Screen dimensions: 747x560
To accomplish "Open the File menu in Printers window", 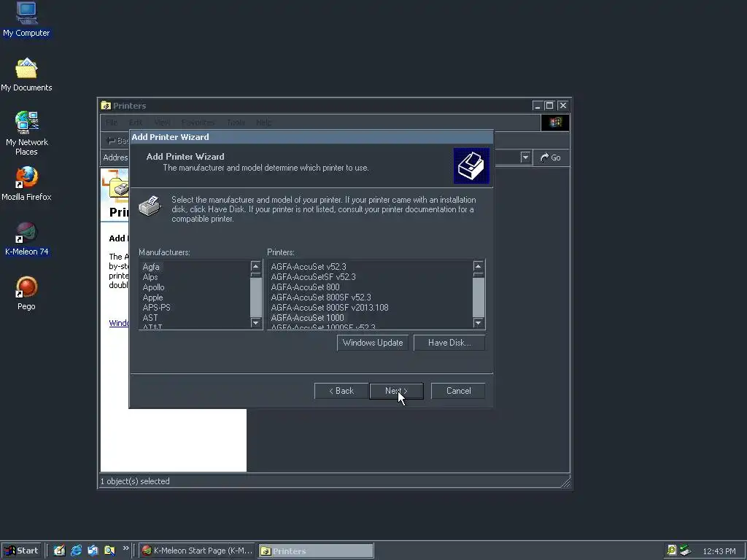I will pos(112,122).
